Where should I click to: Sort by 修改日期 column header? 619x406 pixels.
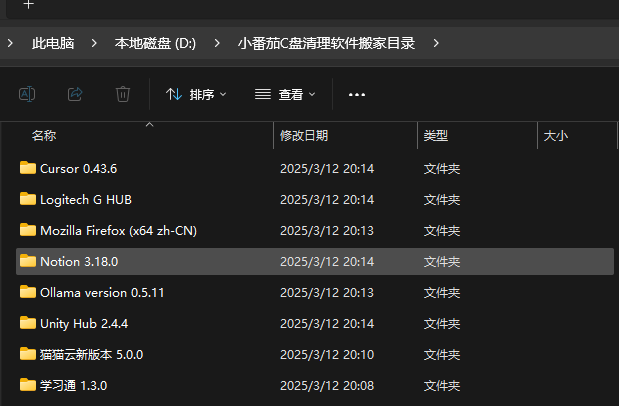click(x=304, y=136)
